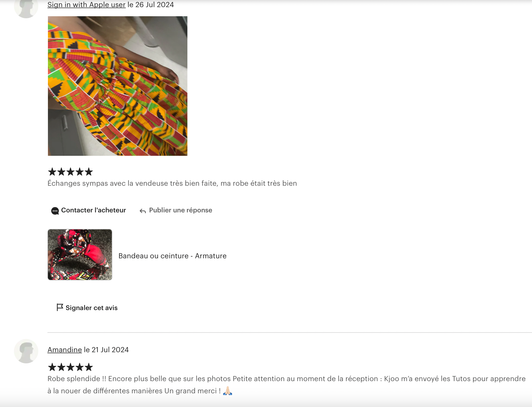Open the Sign in with Apple user profile

pos(86,5)
